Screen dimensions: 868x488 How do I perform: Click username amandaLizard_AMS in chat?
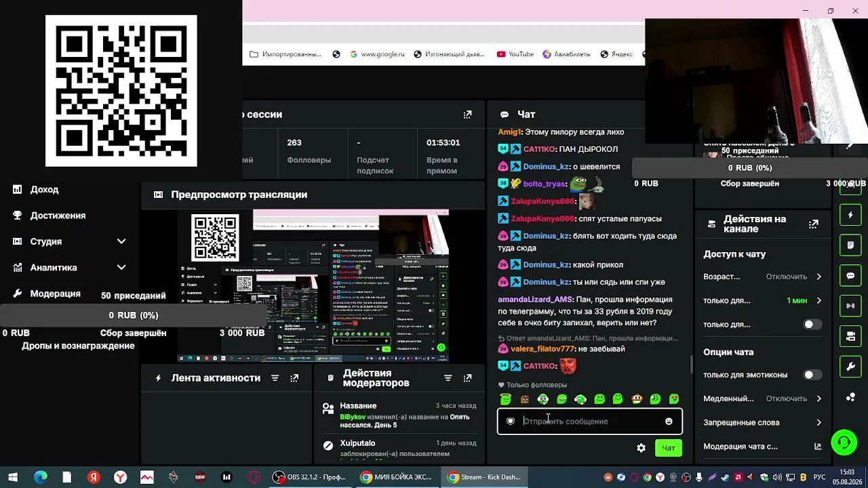[x=535, y=300]
